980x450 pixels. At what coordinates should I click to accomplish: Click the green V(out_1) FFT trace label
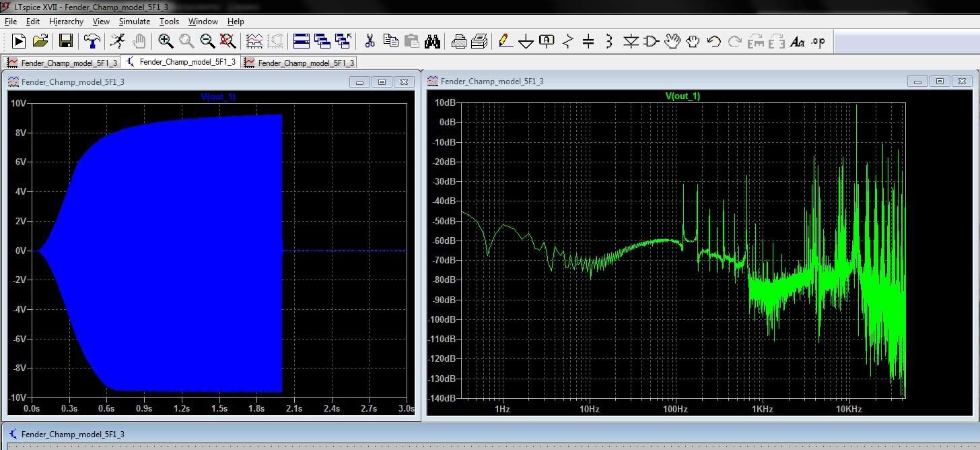(x=682, y=96)
